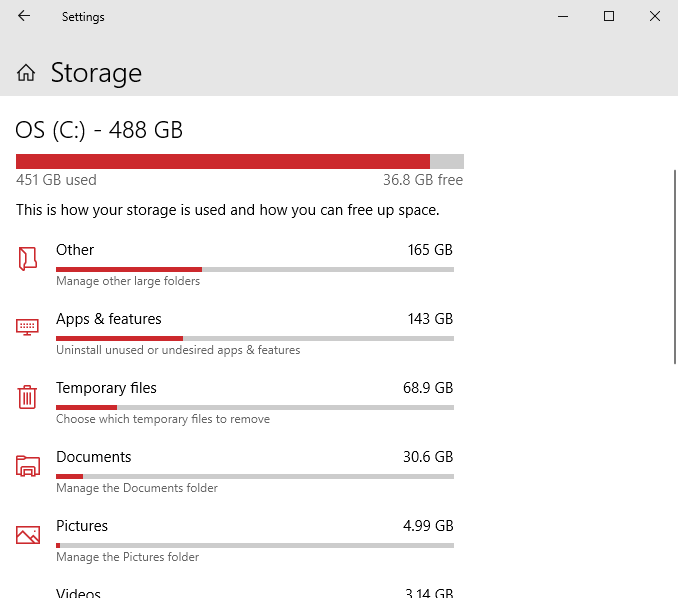Click the Temporary files trash can icon
Viewport: 678px width, 598px height.
click(28, 396)
